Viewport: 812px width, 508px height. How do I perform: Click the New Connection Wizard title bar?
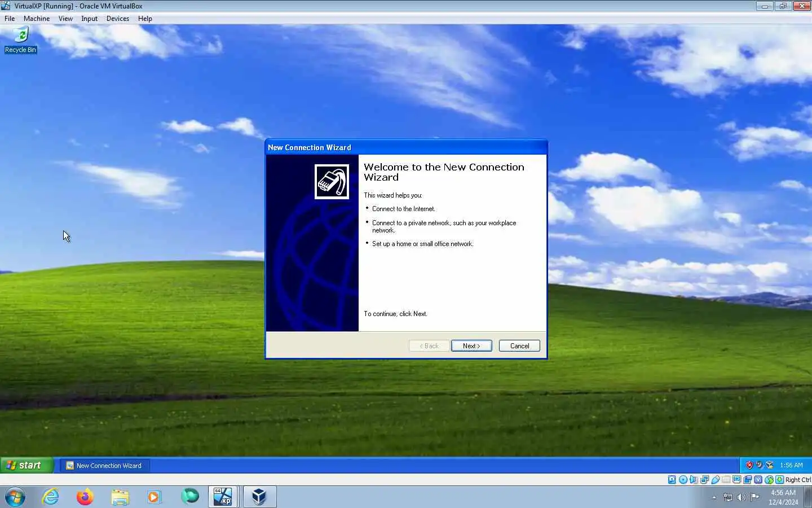[406, 147]
